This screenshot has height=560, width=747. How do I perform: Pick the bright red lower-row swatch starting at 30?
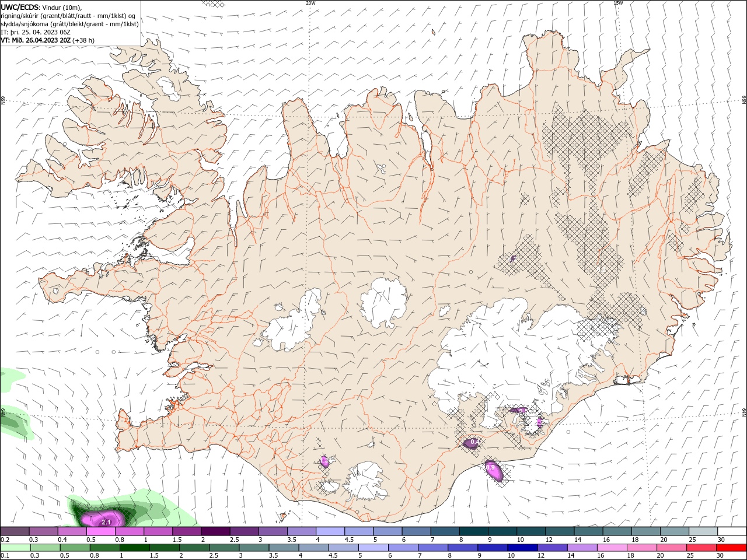click(x=731, y=548)
